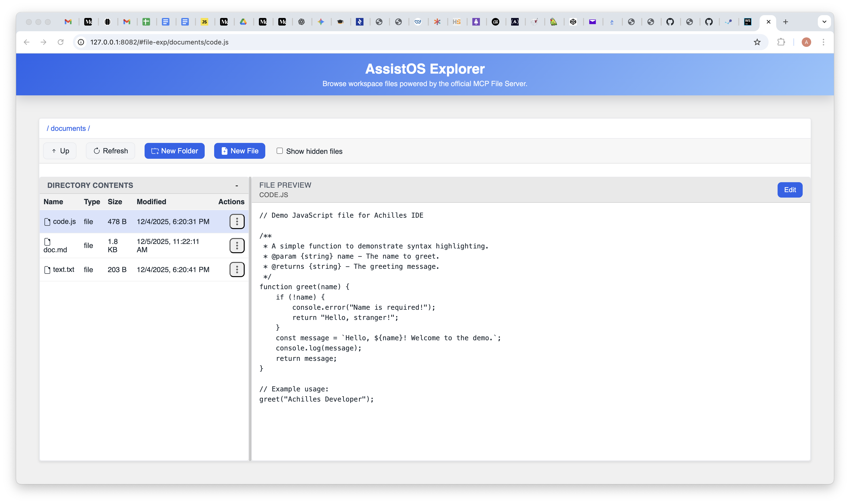Open the browser extensions puzzle icon
850x504 pixels.
(781, 42)
